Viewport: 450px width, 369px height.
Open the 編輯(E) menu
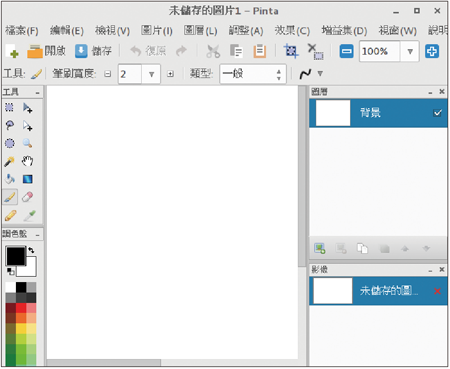pyautogui.click(x=67, y=31)
